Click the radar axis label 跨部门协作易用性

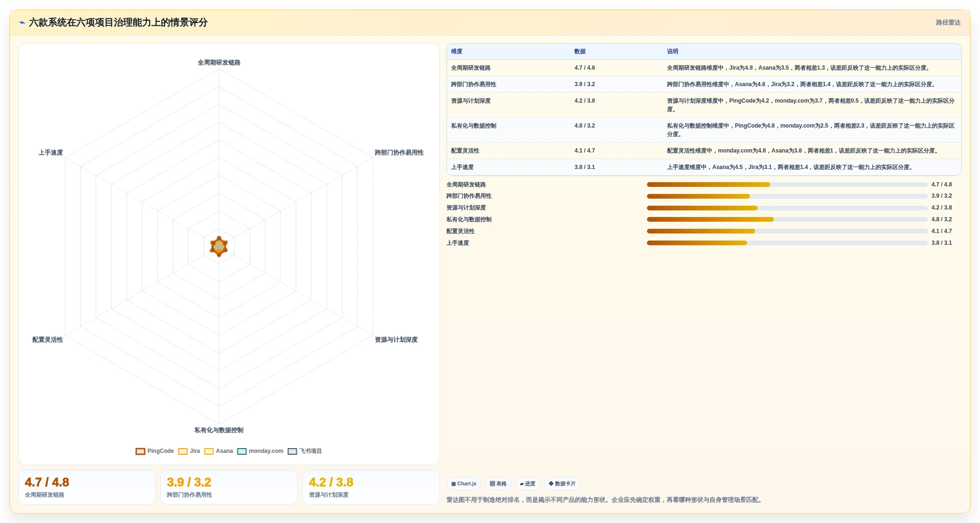(x=399, y=153)
